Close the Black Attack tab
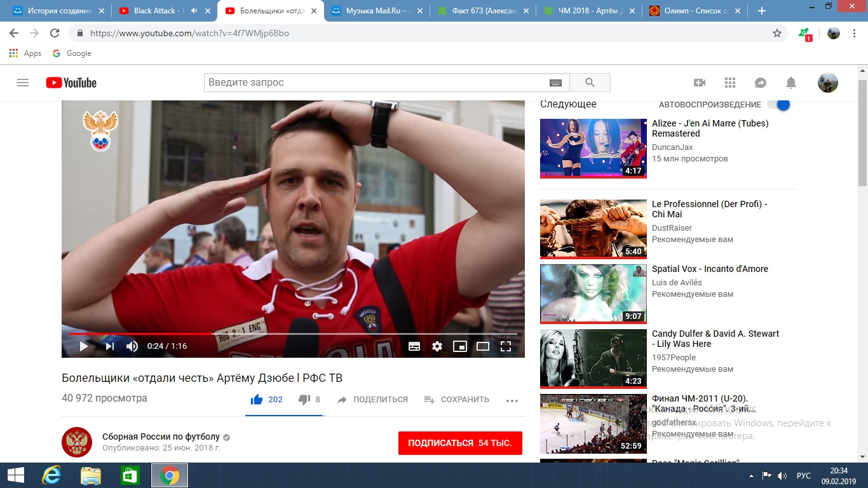 (207, 11)
